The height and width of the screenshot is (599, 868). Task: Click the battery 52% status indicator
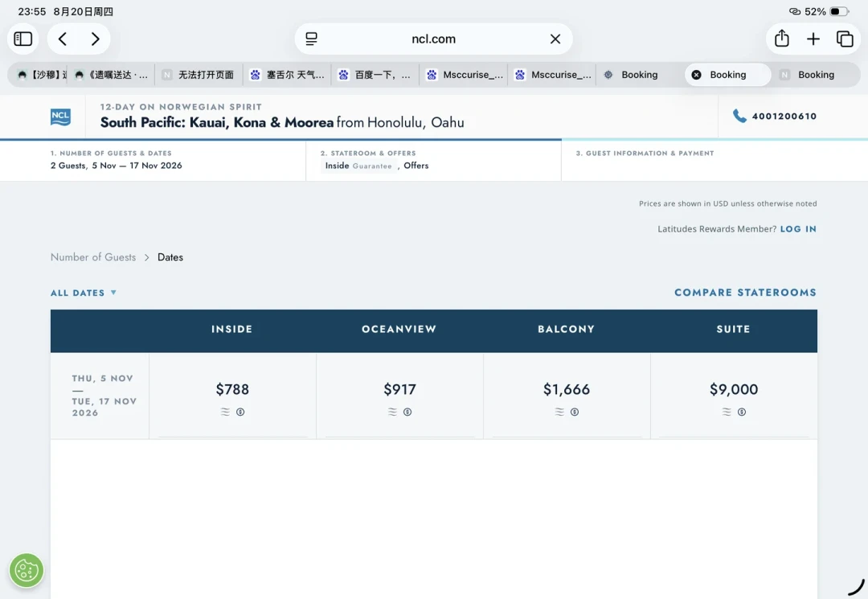click(826, 11)
